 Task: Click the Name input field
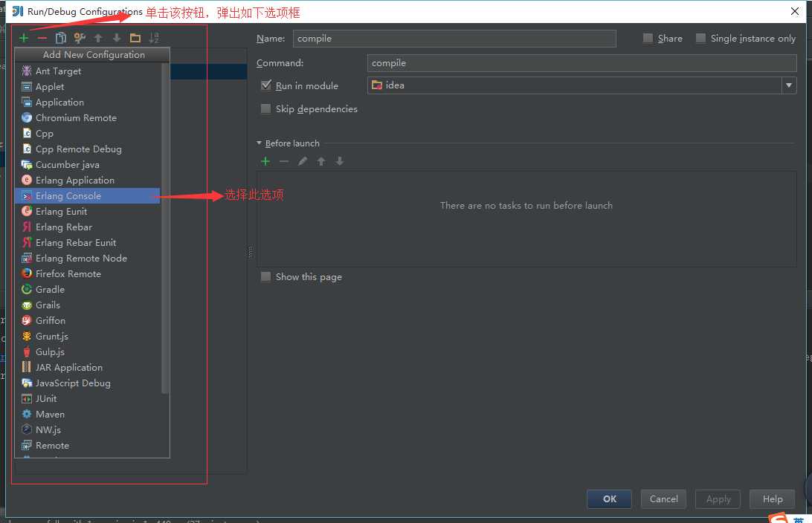[x=454, y=39]
